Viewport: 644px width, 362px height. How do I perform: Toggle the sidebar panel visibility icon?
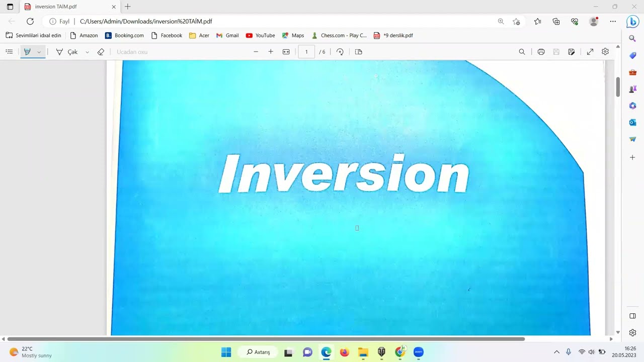pyautogui.click(x=632, y=316)
